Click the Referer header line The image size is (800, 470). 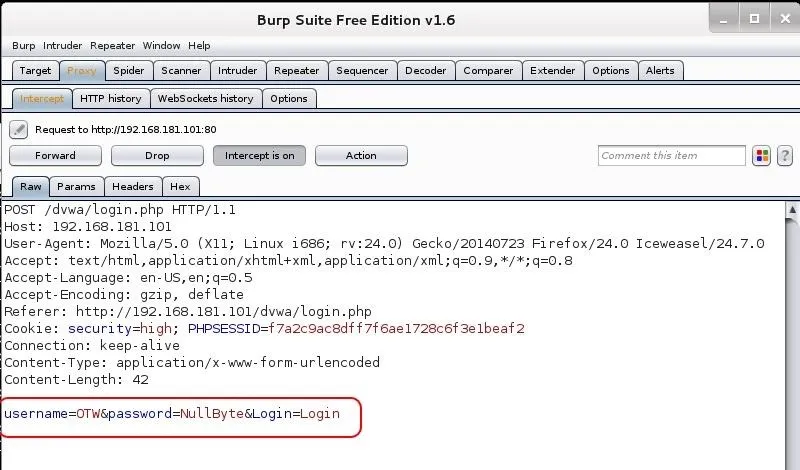tap(188, 312)
